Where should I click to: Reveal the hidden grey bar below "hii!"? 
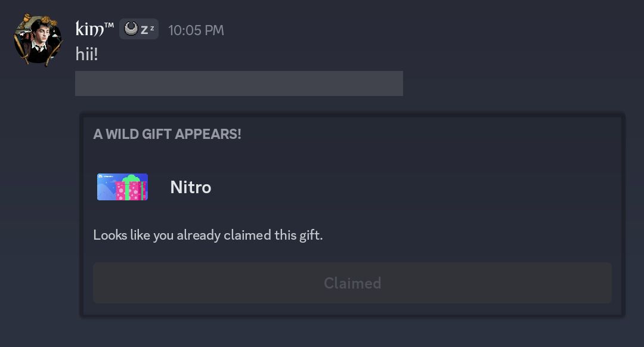coord(239,83)
